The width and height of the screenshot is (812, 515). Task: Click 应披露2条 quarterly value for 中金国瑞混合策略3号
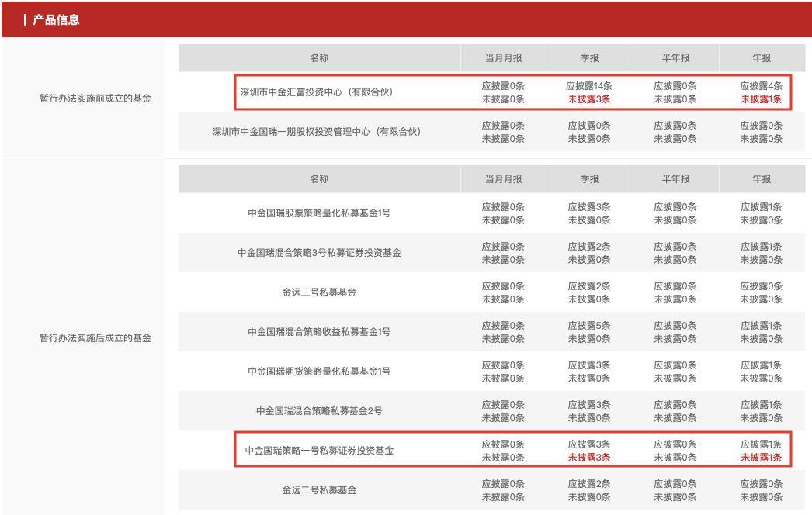[x=589, y=247]
